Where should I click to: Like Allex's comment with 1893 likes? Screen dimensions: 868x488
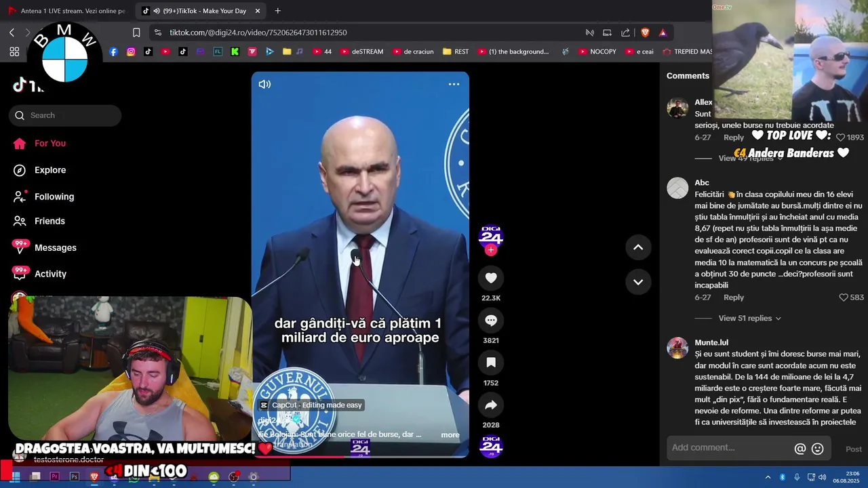pos(840,138)
